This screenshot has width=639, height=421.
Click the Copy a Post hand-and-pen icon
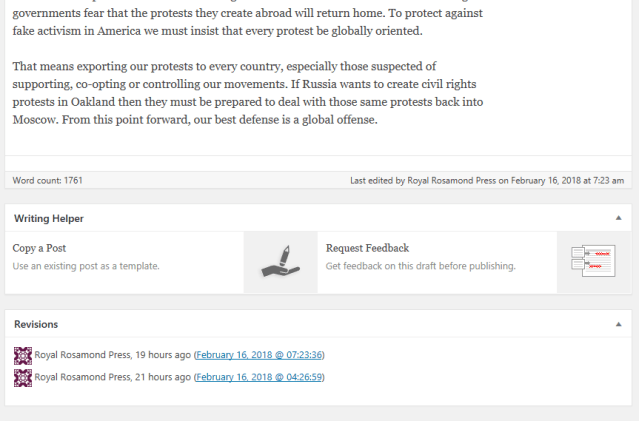[x=280, y=262]
